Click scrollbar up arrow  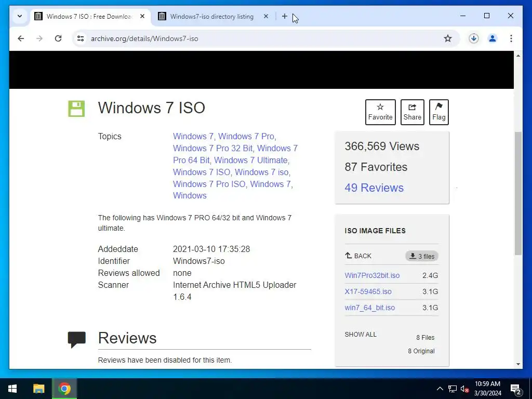pyautogui.click(x=518, y=56)
